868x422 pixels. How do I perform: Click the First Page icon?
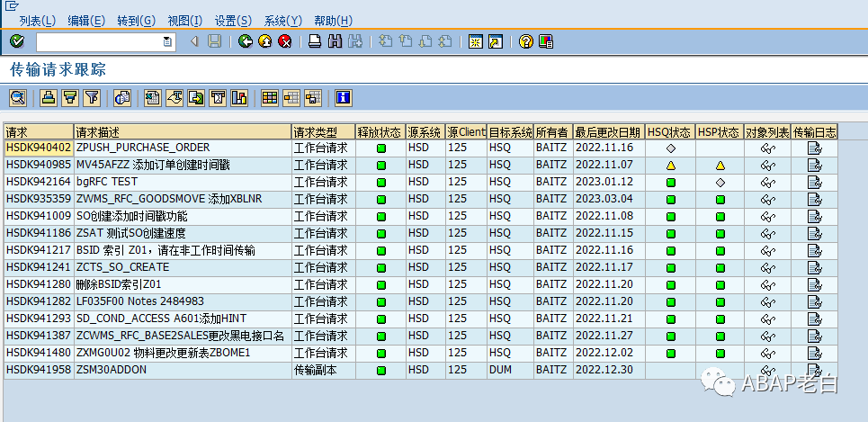(385, 41)
